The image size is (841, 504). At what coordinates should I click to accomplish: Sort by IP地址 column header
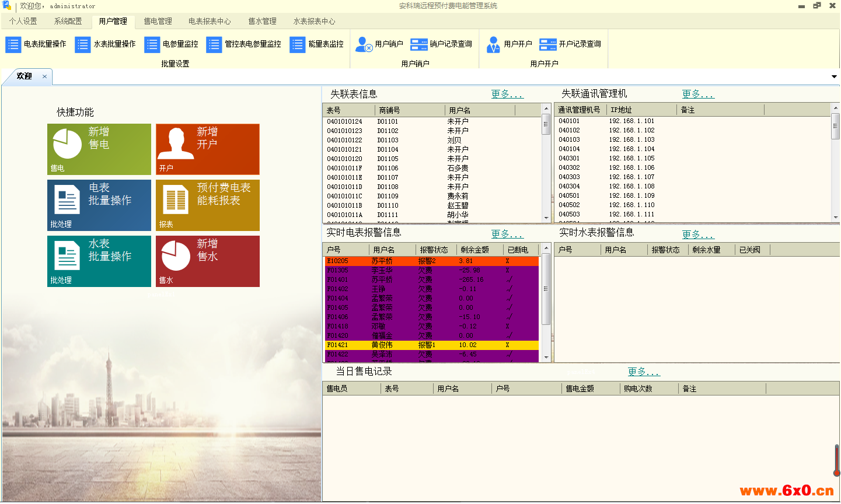(641, 110)
